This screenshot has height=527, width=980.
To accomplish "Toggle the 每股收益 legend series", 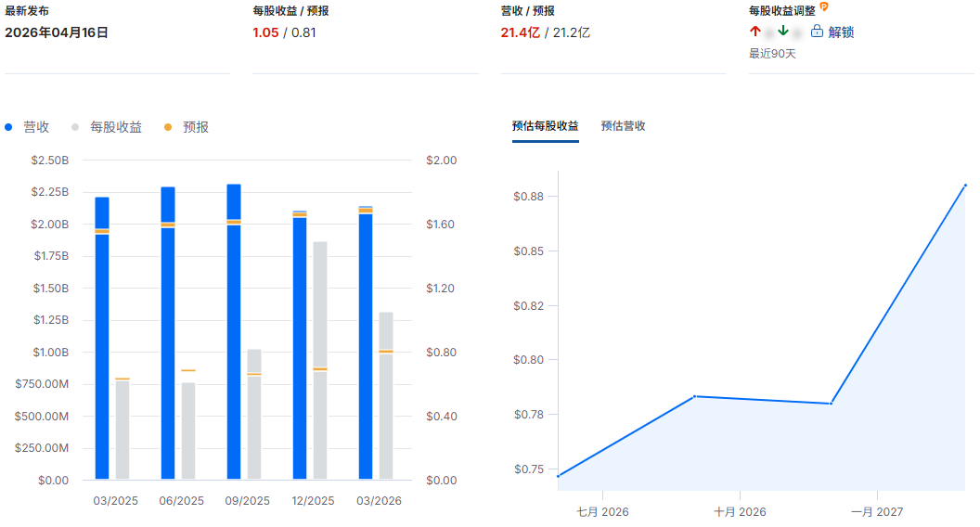I will (107, 127).
